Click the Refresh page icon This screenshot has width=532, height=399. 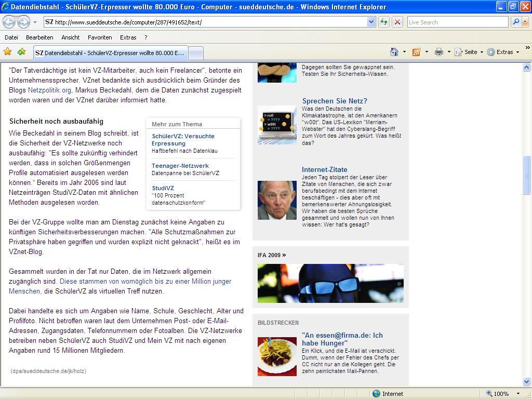384,22
